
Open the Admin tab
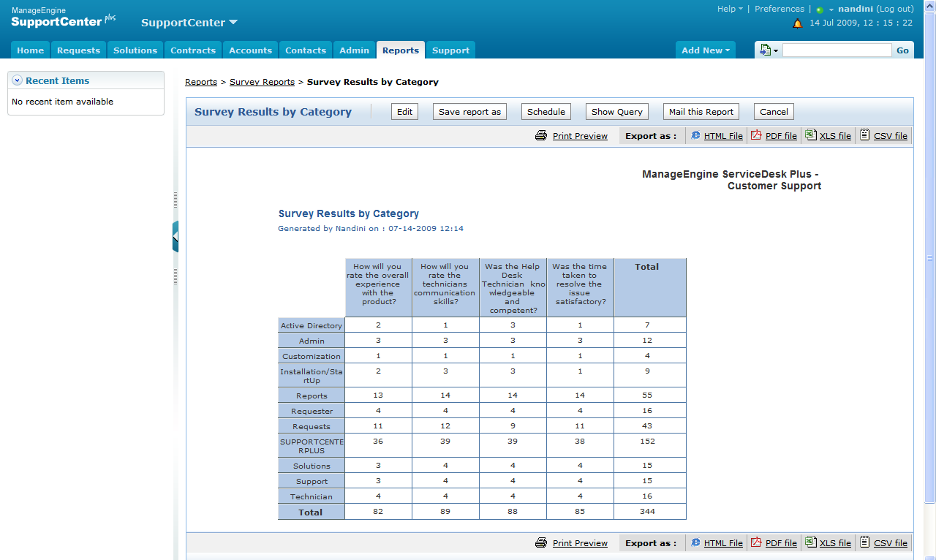tap(354, 50)
